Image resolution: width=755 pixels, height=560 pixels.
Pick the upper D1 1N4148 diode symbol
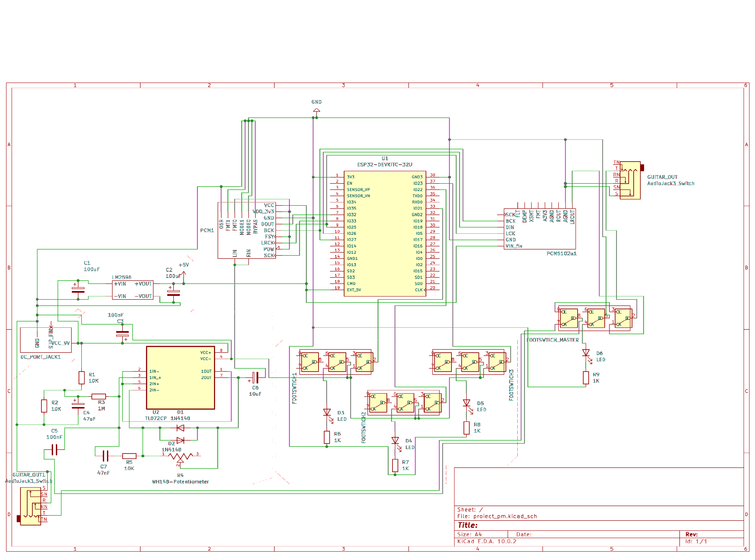pyautogui.click(x=180, y=428)
